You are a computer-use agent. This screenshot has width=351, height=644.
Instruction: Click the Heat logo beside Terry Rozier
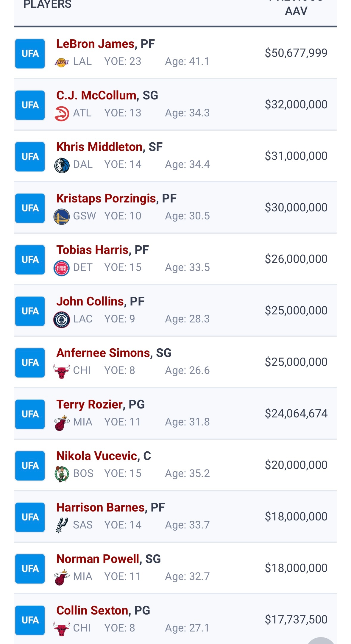[62, 423]
